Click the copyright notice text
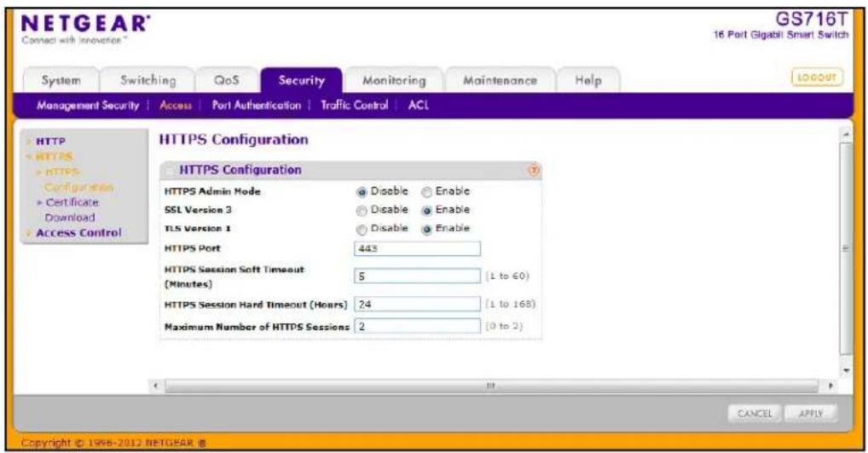868x453 pixels. [x=113, y=443]
